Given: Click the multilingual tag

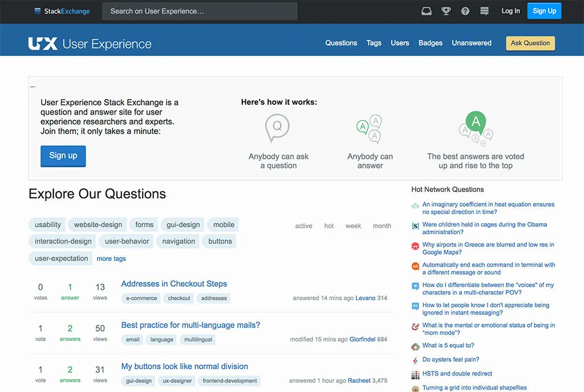Looking at the screenshot, I should pos(198,340).
